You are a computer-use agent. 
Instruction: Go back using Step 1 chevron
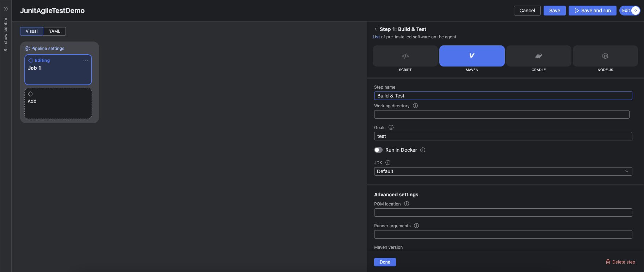[x=376, y=29]
